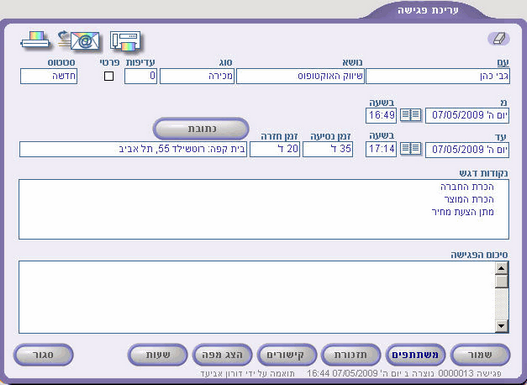Open calendar picker for start date
The image size is (527, 385).
coord(411,115)
